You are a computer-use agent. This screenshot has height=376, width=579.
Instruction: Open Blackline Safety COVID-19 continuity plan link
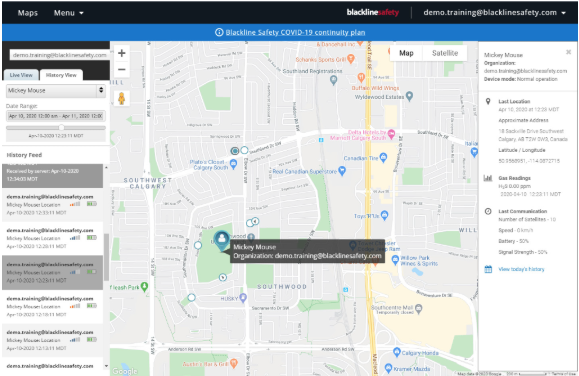point(295,33)
